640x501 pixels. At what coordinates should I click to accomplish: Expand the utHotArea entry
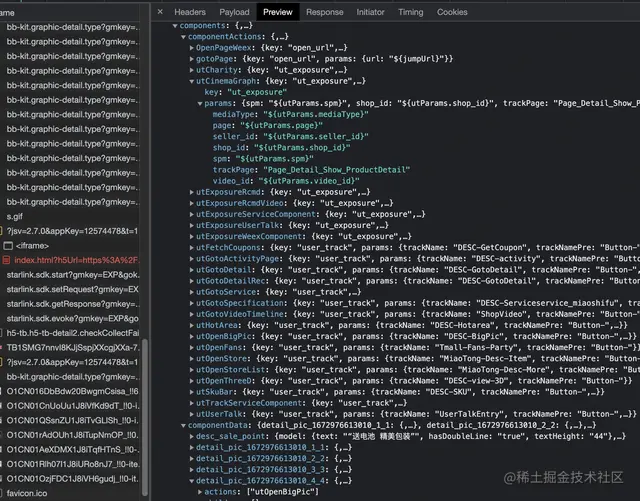point(191,325)
